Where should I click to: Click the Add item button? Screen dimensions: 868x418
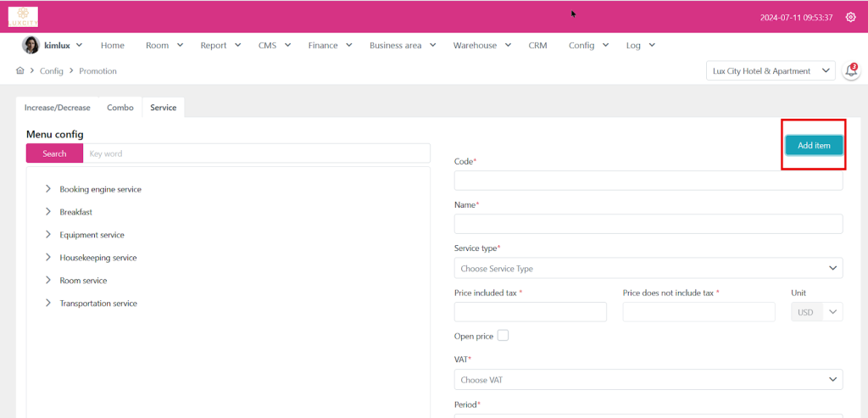[813, 145]
